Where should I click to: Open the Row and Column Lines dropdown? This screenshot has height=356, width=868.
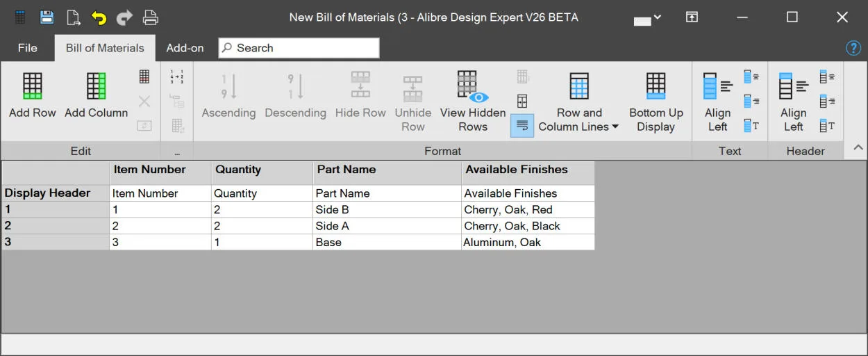coord(578,102)
